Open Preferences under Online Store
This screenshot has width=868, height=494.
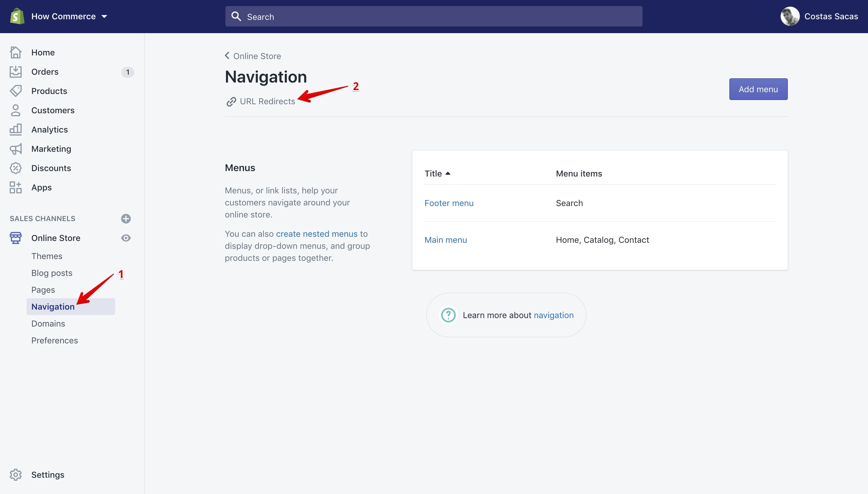coord(55,341)
